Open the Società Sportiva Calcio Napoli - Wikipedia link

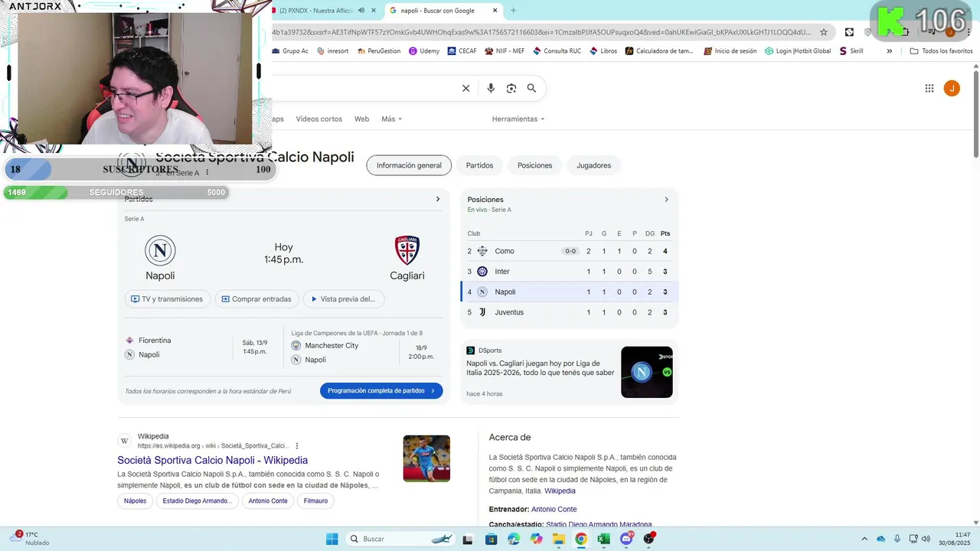(x=212, y=460)
